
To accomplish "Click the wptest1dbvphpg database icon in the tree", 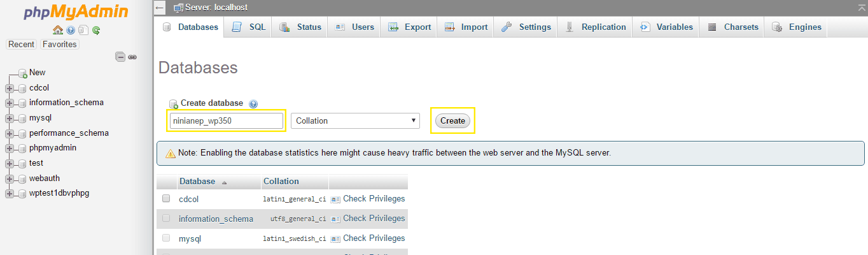I will (22, 194).
